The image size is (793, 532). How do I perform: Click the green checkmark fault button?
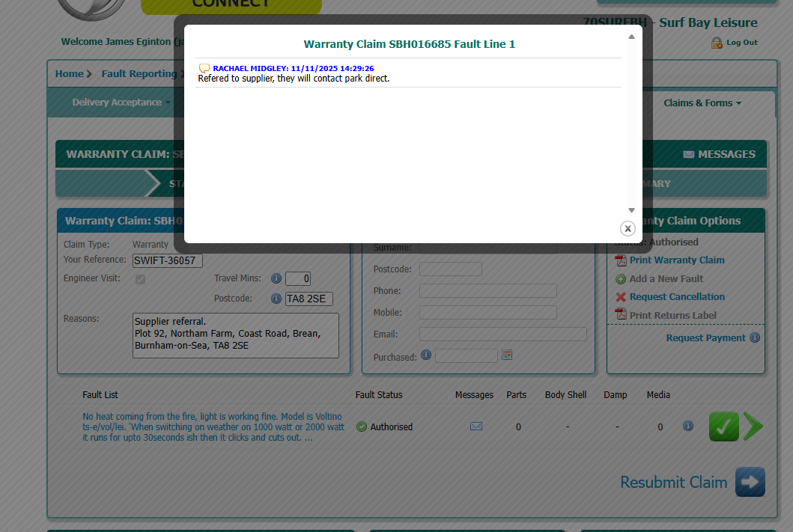point(723,426)
